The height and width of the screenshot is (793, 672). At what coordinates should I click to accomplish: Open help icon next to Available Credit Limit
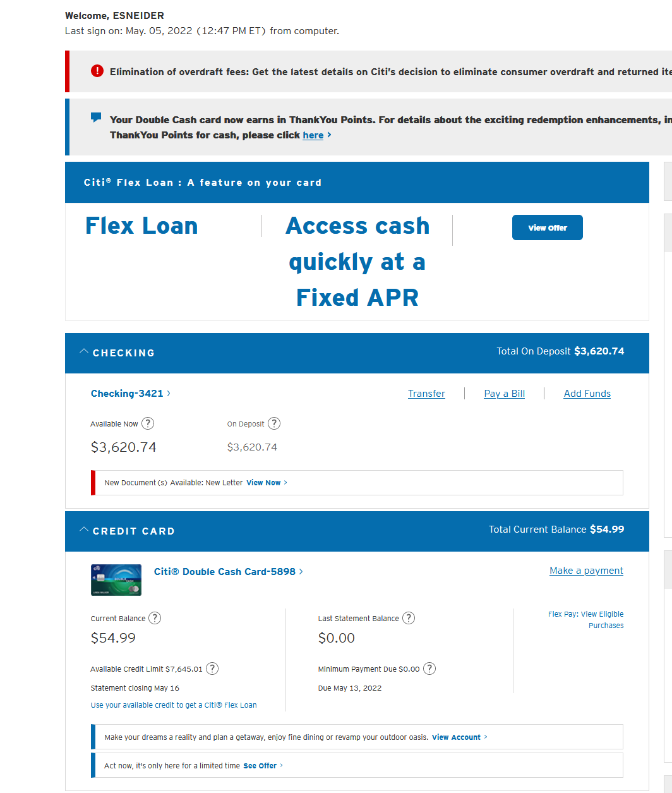213,669
